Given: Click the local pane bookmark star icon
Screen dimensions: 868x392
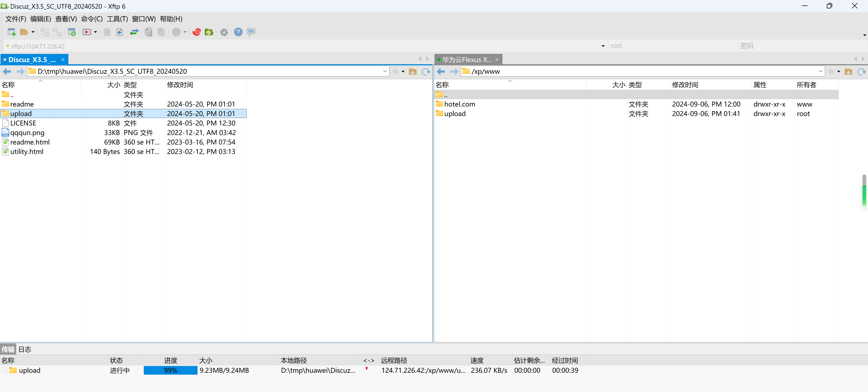Looking at the screenshot, I should (395, 71).
